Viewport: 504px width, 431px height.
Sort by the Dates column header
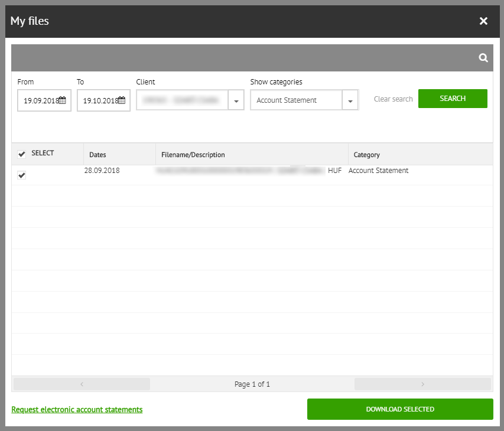pos(97,155)
